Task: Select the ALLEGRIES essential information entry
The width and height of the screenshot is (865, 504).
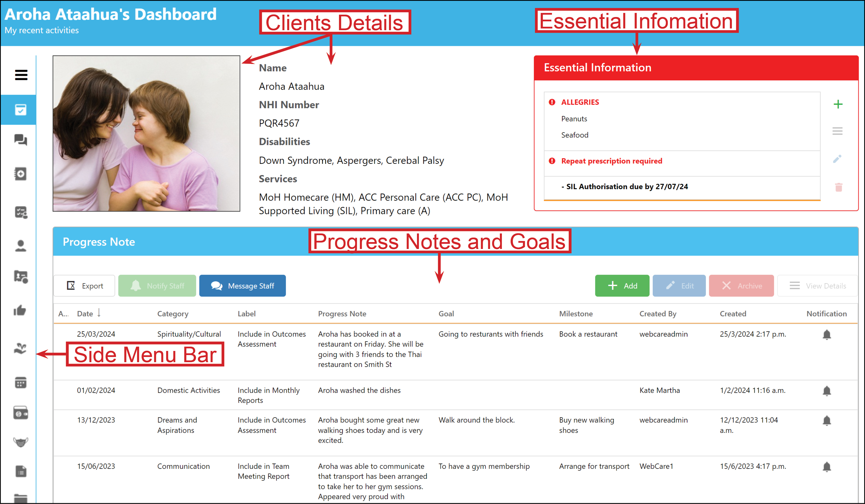Action: [682, 121]
